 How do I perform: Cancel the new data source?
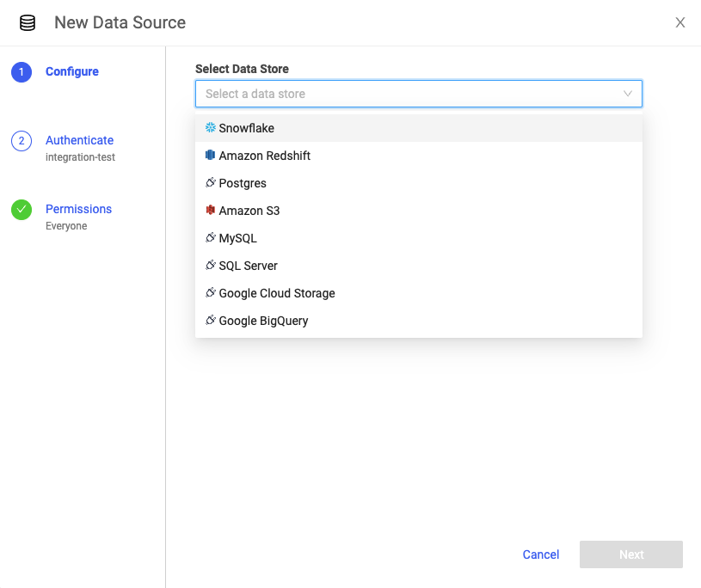[541, 554]
